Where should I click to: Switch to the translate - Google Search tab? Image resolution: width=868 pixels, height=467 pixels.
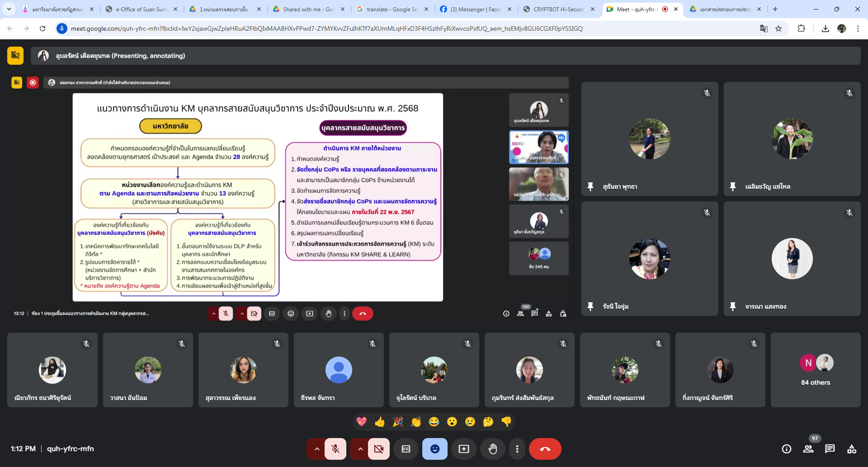click(x=391, y=9)
